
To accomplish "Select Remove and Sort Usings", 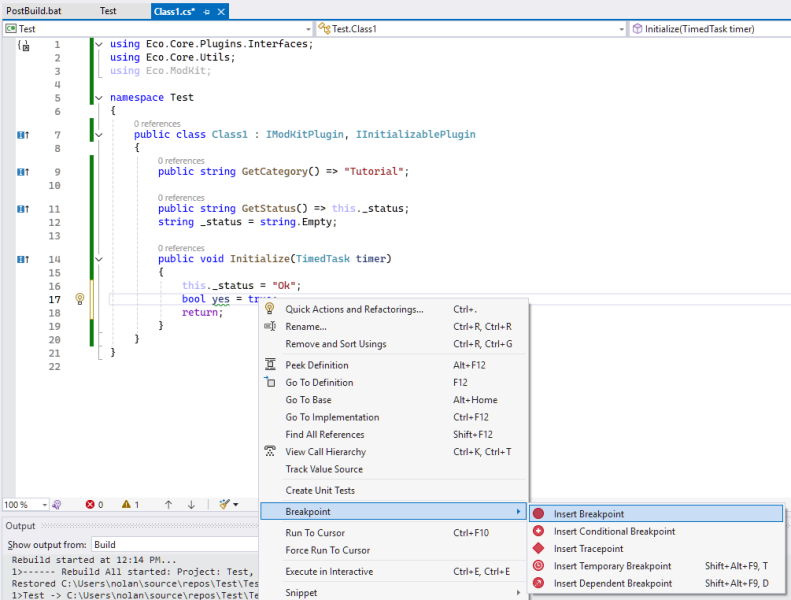I will [x=393, y=344].
